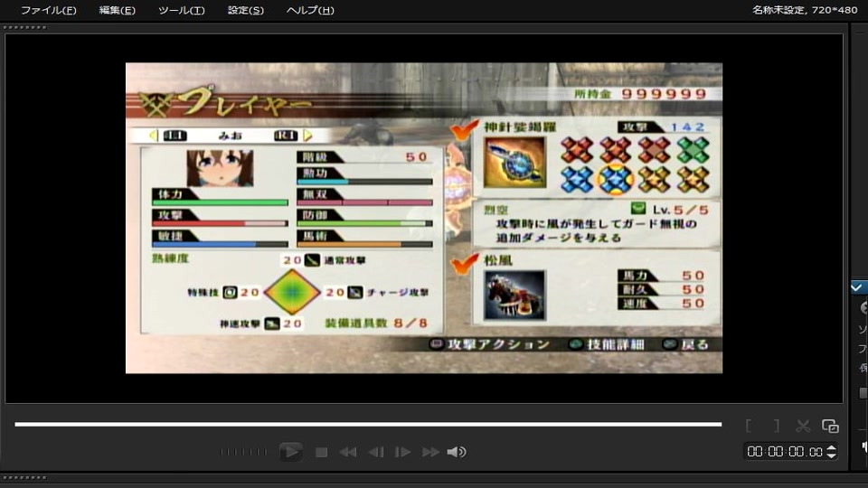Split the clip with the scissors icon
Screen dimensions: 868x488
(803, 426)
